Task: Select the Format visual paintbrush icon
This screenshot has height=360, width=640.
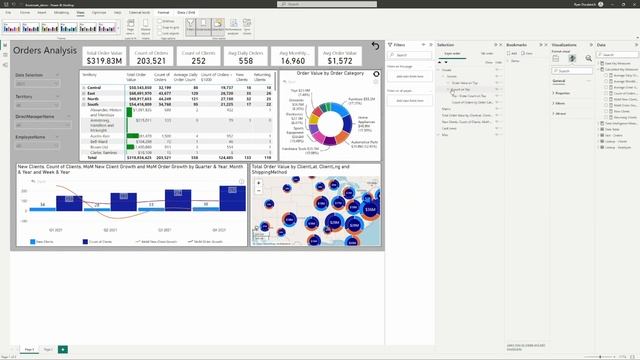Action: click(572, 59)
